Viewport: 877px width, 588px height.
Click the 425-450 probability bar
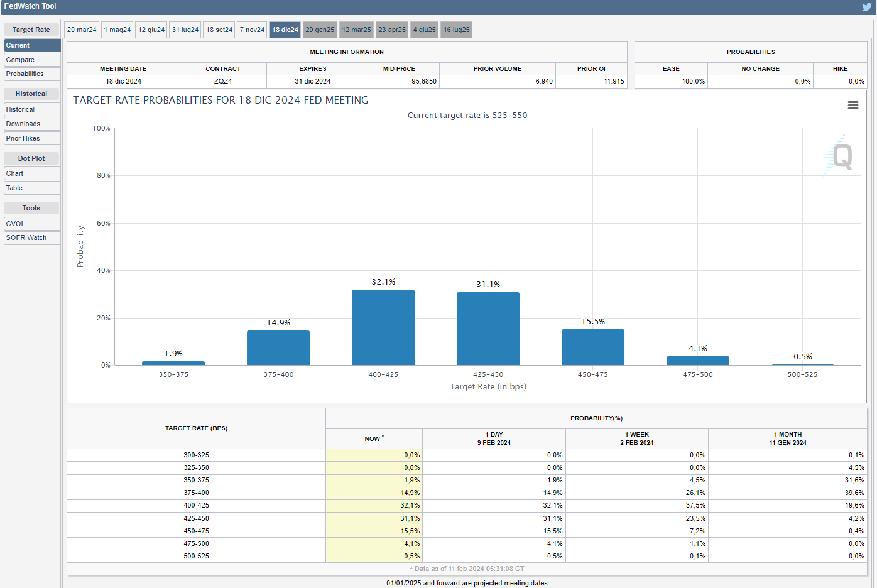(x=488, y=329)
